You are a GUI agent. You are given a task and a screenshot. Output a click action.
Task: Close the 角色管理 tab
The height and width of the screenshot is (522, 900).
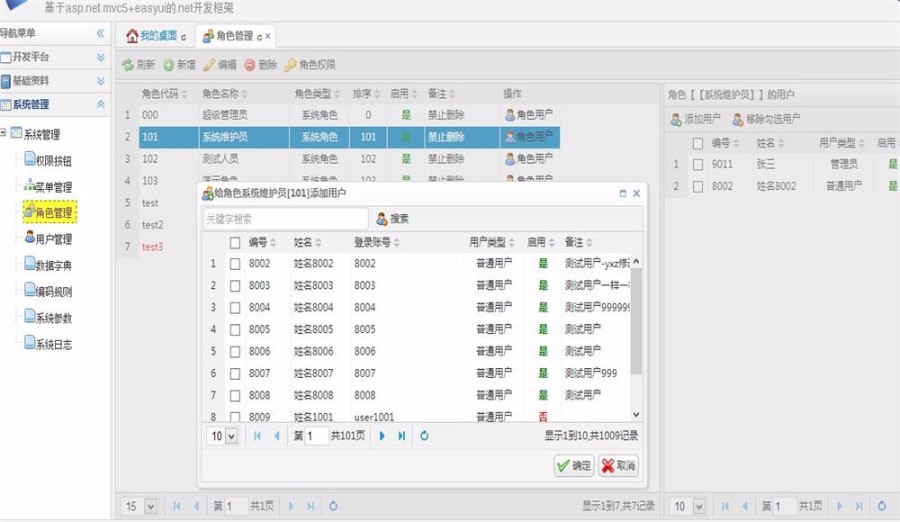tap(267, 36)
